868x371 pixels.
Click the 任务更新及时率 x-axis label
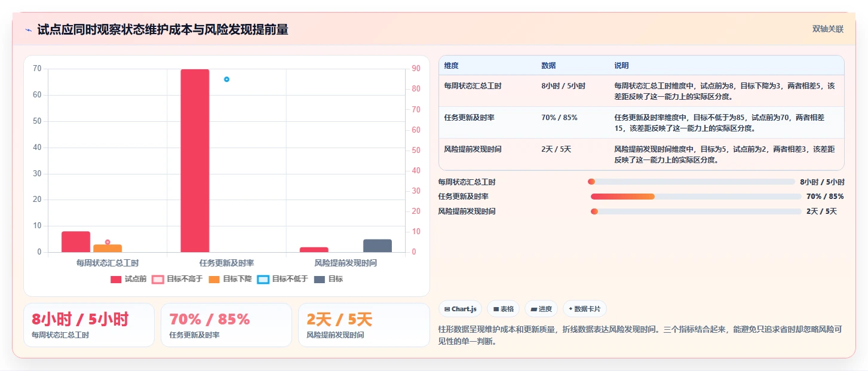click(226, 263)
